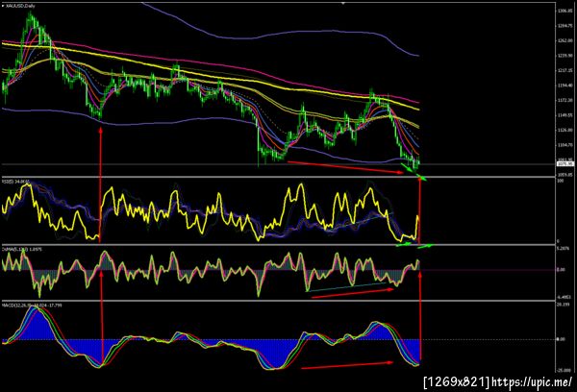Click the small triangle before XAUUSD title
Viewport: 577px width, 392px height.
pos(3,6)
